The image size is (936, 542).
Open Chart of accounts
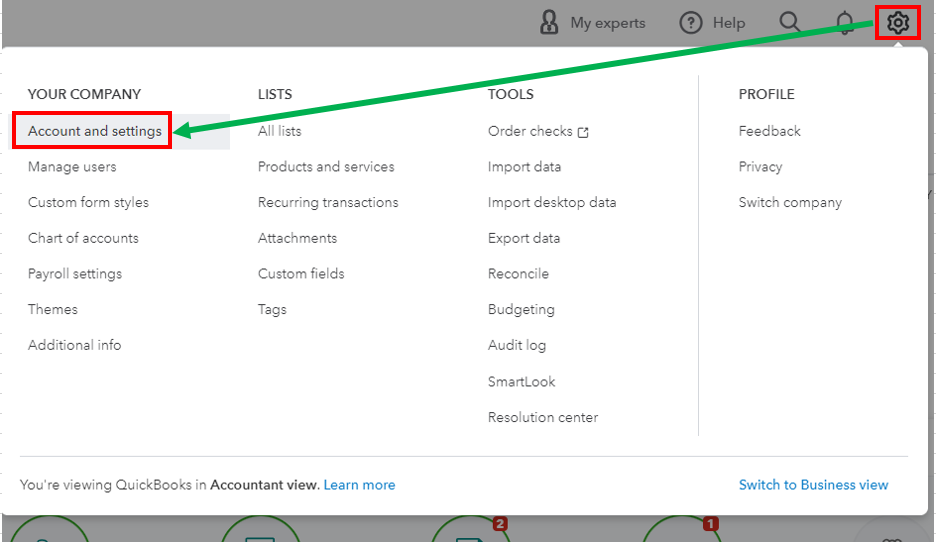pyautogui.click(x=83, y=238)
